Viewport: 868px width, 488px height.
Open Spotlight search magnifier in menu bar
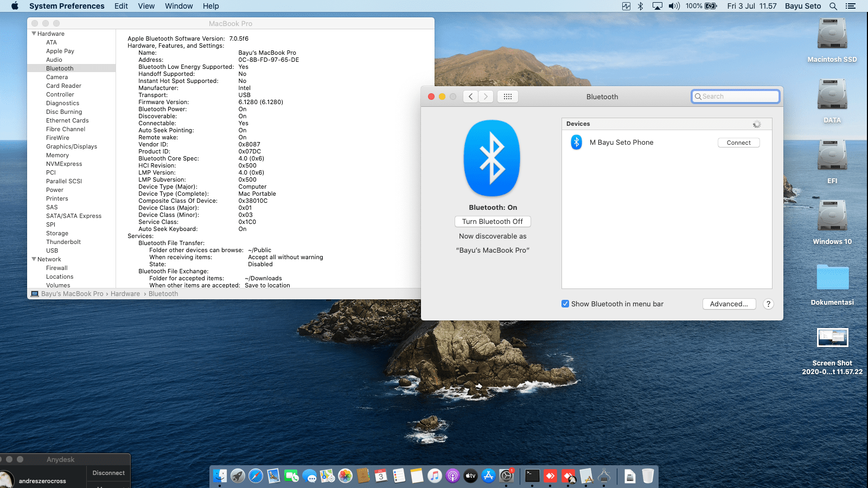(833, 6)
